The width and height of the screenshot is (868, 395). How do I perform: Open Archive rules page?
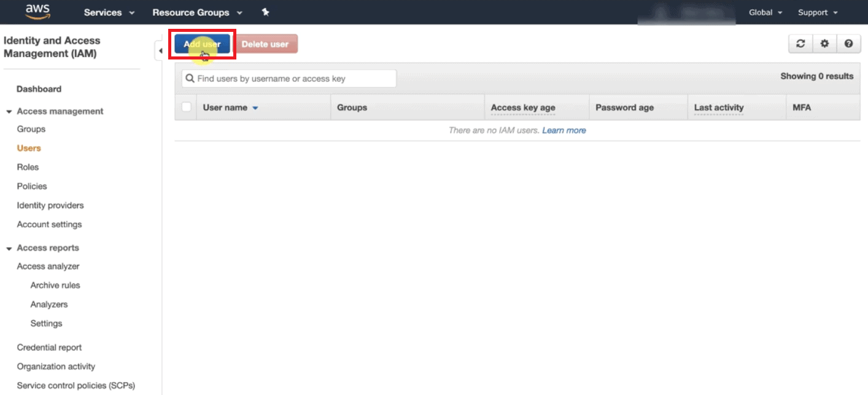[x=55, y=286]
